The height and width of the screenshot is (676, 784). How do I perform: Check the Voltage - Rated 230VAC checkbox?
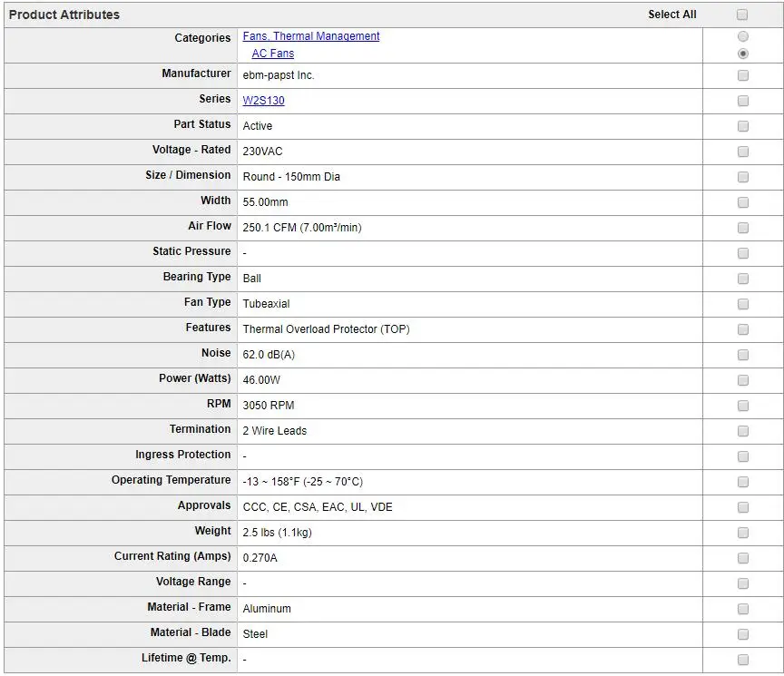pyautogui.click(x=743, y=152)
